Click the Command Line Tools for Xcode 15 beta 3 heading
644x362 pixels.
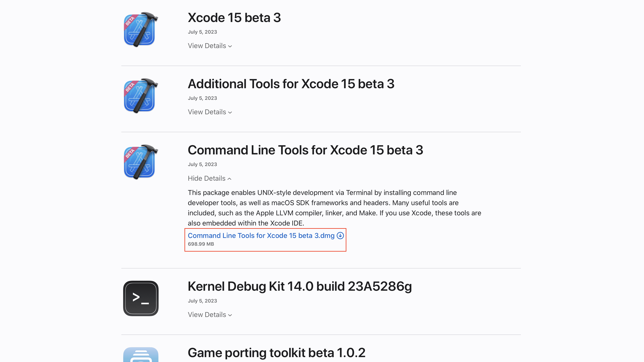tap(305, 150)
